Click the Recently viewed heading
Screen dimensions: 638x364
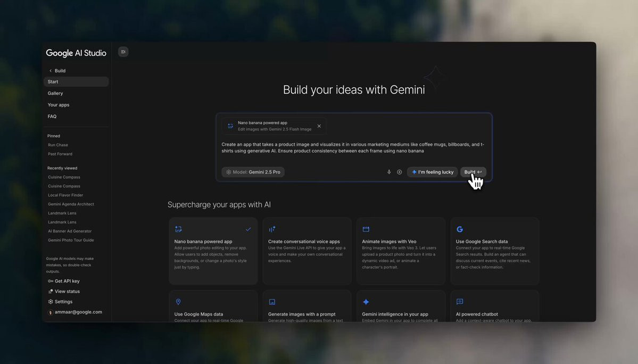point(62,168)
